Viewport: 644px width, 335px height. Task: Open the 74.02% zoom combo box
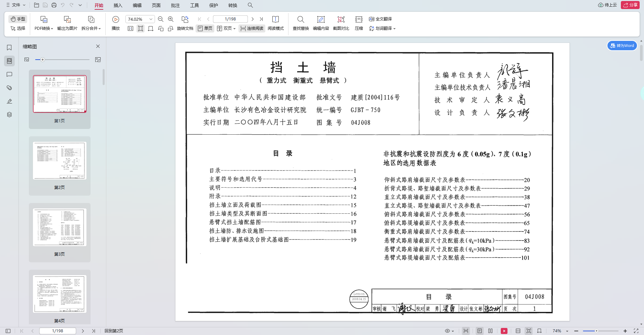(140, 19)
